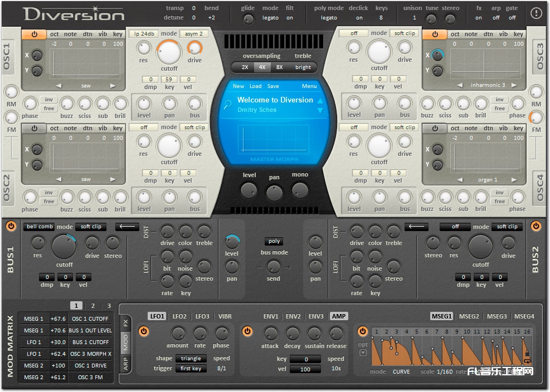The height and width of the screenshot is (392, 550).
Task: Open the preset Menu
Action: point(309,86)
